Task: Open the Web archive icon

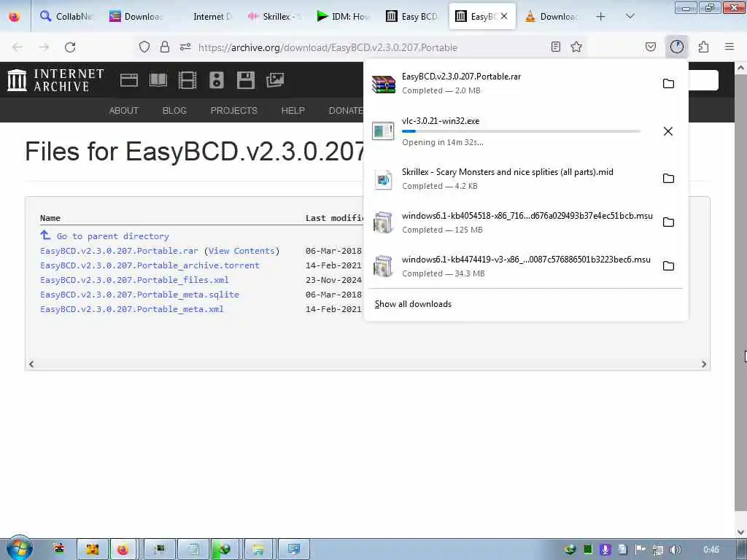Action: click(128, 80)
